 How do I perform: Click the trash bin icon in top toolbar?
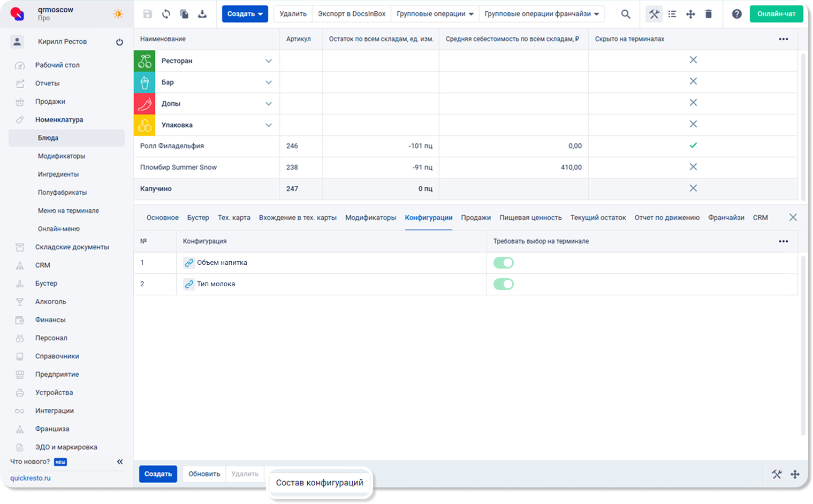[709, 14]
